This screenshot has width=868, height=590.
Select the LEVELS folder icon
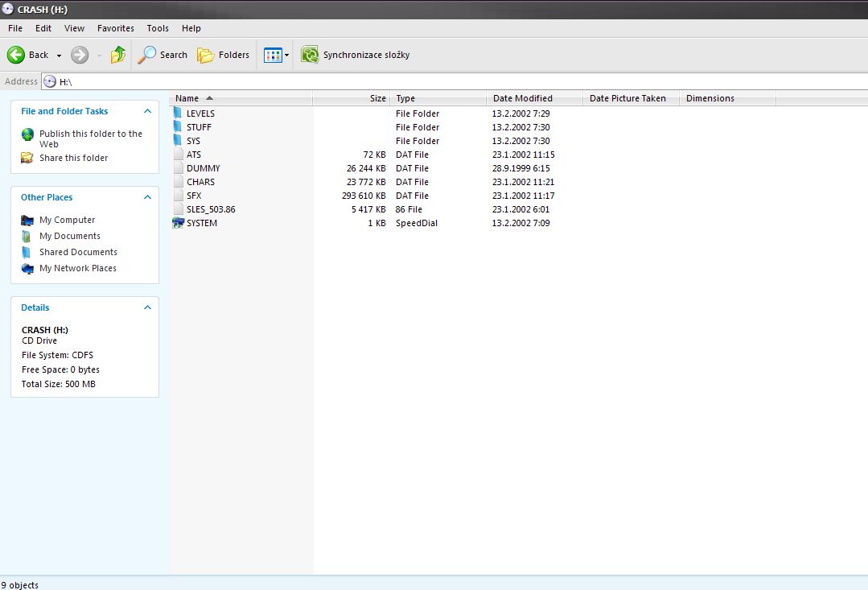pyautogui.click(x=178, y=113)
